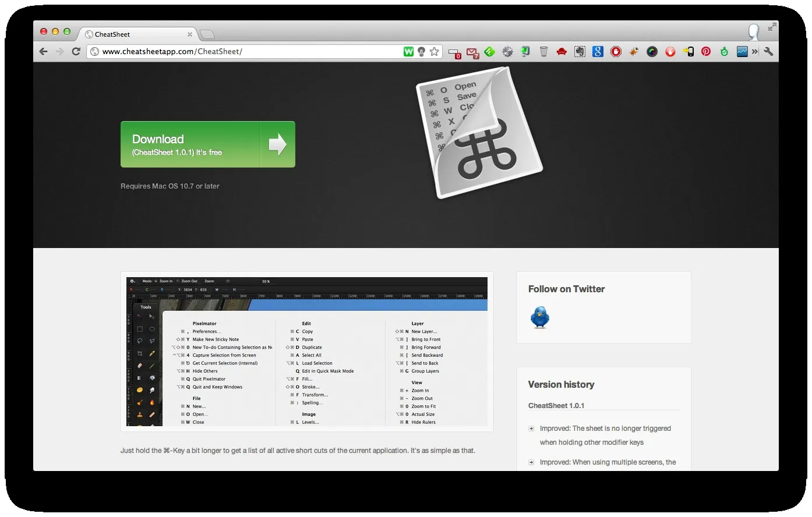Click the blue graph extension icon
Screen dimensions: 812x517
click(742, 51)
